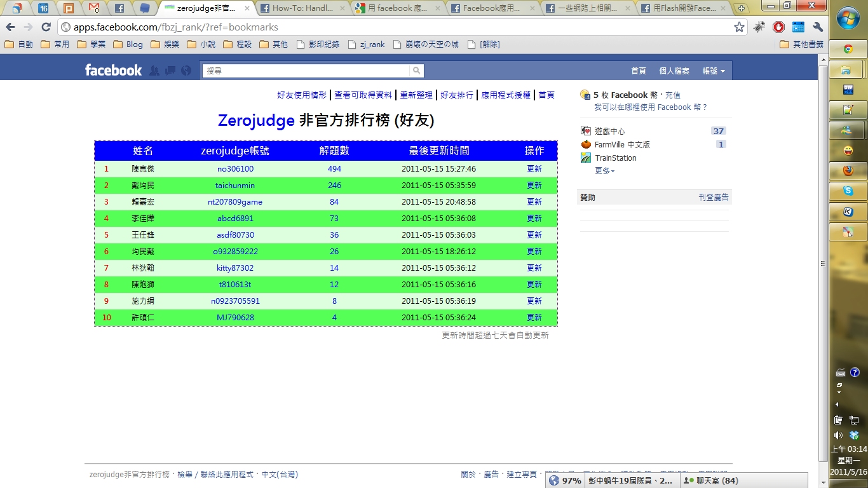Click the volume speaker tray icon

(838, 435)
